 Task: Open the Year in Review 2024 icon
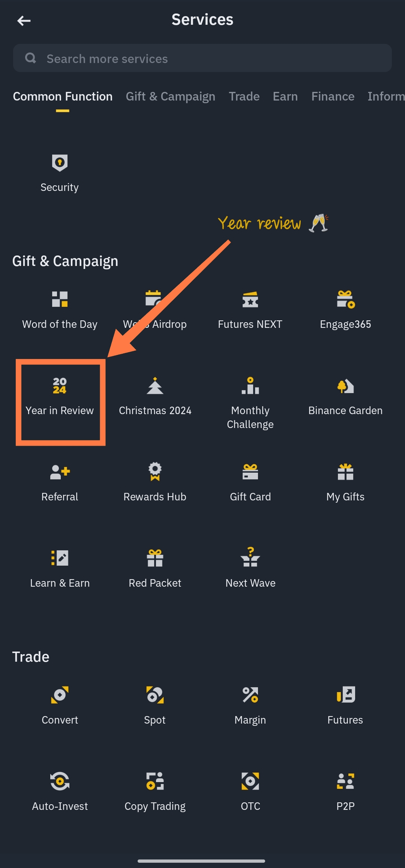(x=60, y=386)
